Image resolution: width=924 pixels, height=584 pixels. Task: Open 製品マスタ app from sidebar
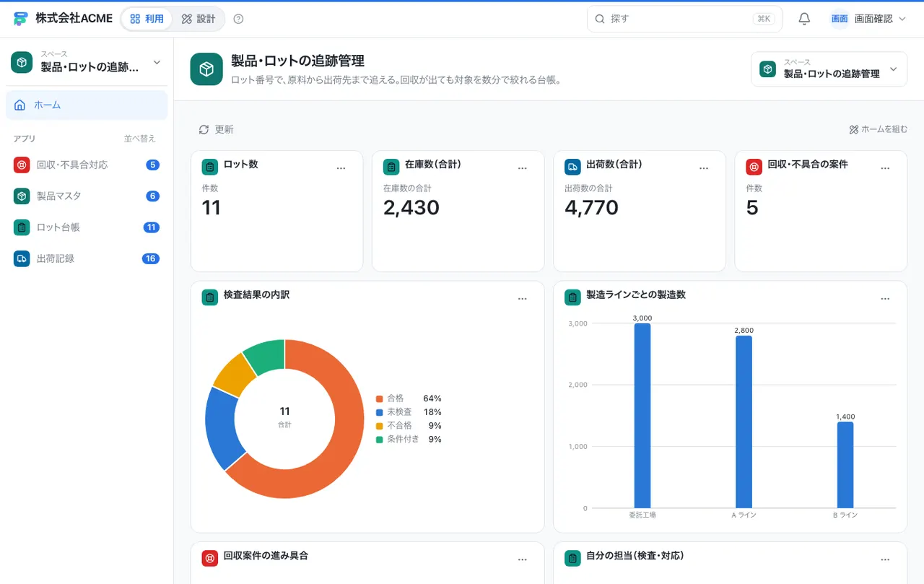point(87,196)
